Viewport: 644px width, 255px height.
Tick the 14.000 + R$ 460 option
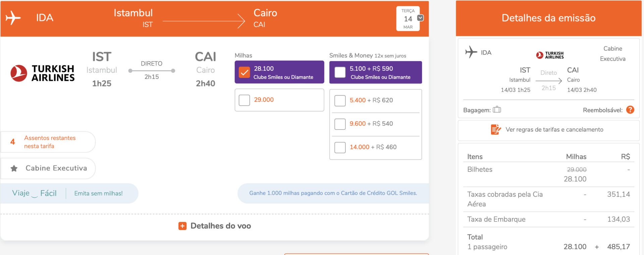pos(340,148)
